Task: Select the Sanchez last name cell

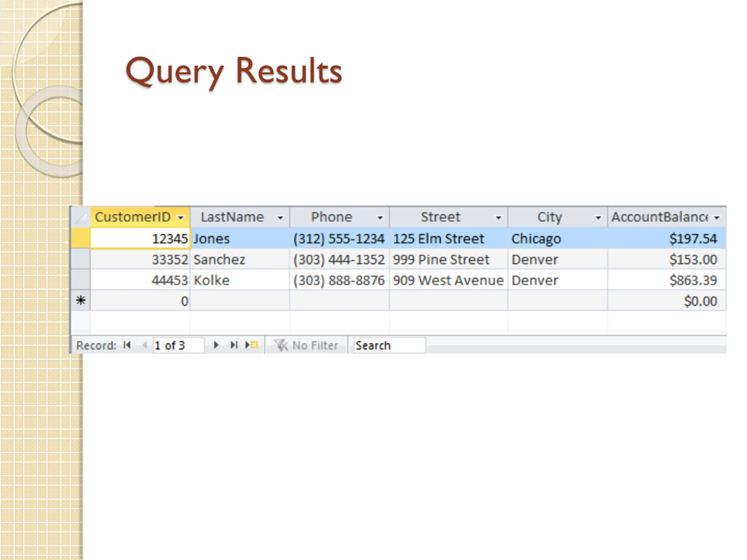Action: (x=240, y=259)
